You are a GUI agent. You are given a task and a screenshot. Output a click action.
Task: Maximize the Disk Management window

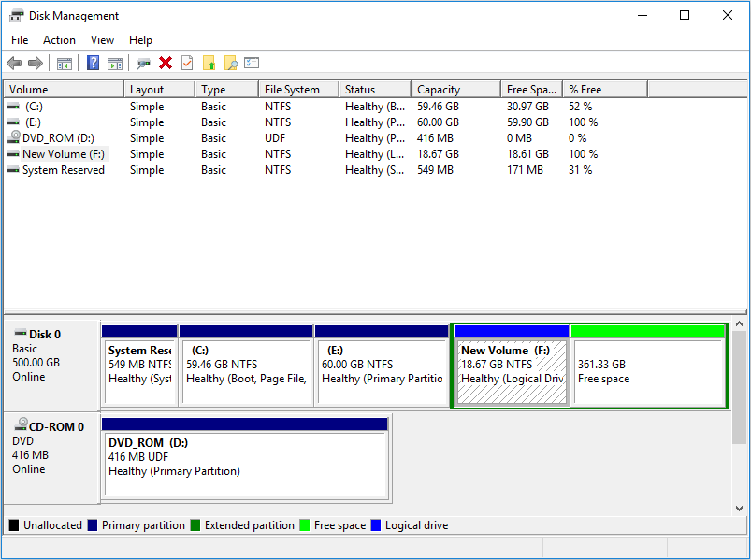pyautogui.click(x=685, y=15)
